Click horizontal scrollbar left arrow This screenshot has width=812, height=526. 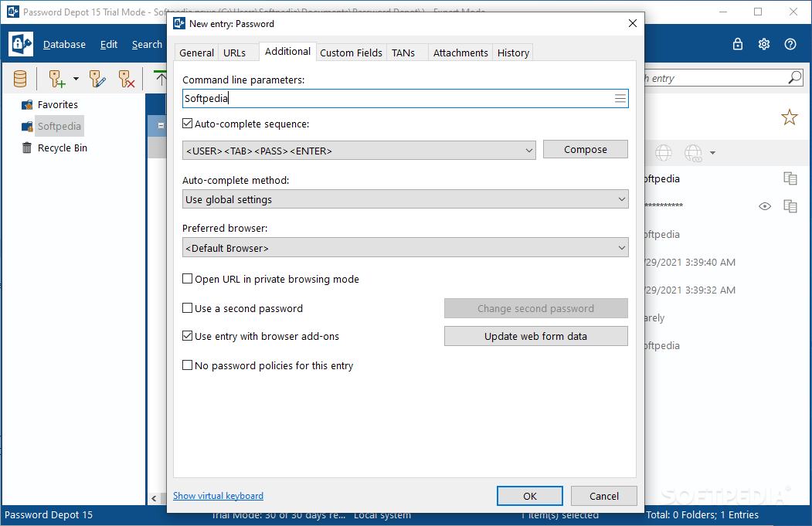(154, 498)
